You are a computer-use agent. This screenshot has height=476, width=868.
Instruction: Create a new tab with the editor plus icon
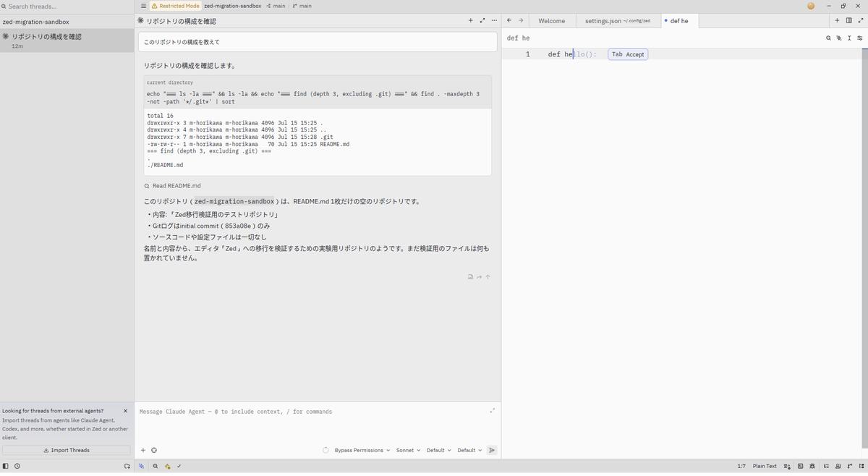click(x=837, y=21)
